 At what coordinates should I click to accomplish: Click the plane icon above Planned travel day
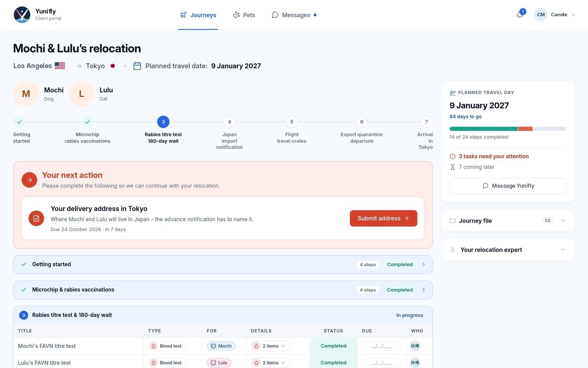point(452,93)
